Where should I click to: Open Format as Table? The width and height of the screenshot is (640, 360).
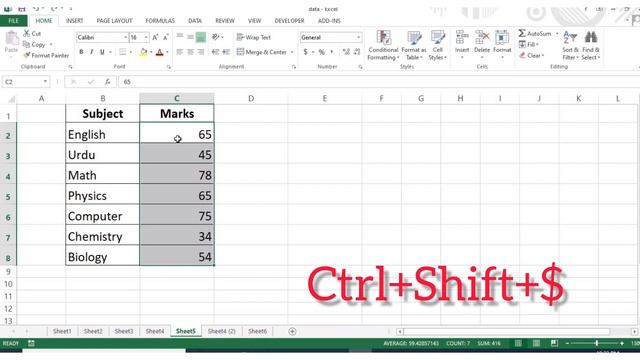pos(414,45)
